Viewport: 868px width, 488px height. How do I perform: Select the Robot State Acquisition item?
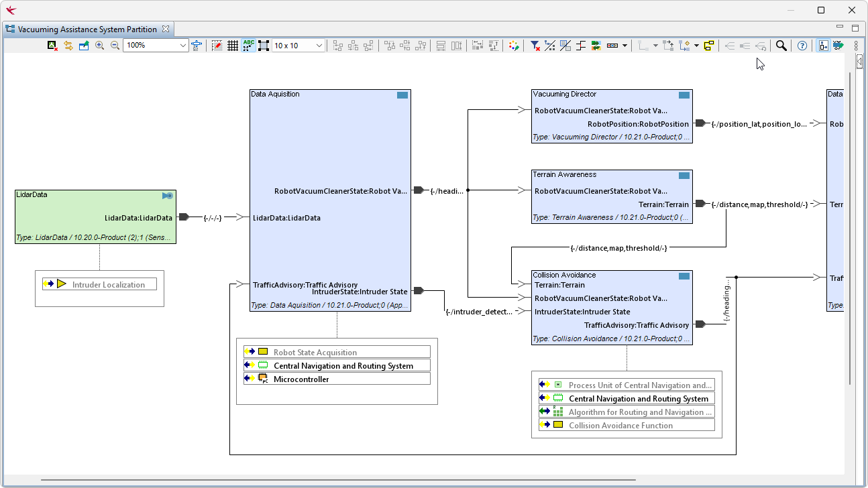337,352
